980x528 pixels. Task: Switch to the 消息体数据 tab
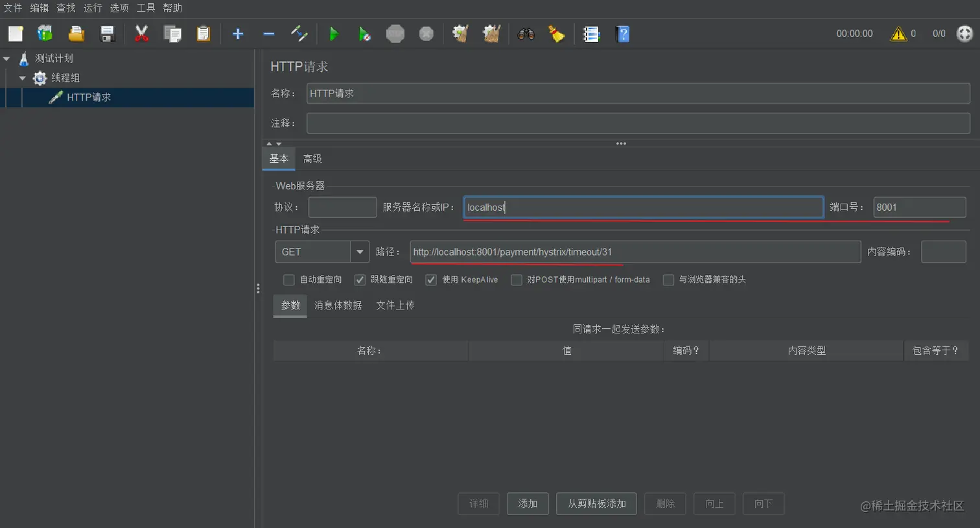click(338, 305)
